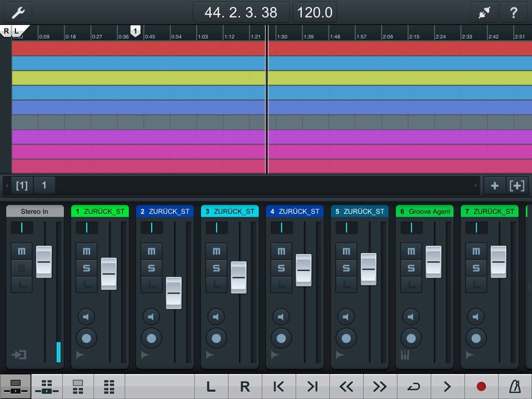Click marker 1 flag on the ruler
The width and height of the screenshot is (532, 399).
(x=135, y=31)
